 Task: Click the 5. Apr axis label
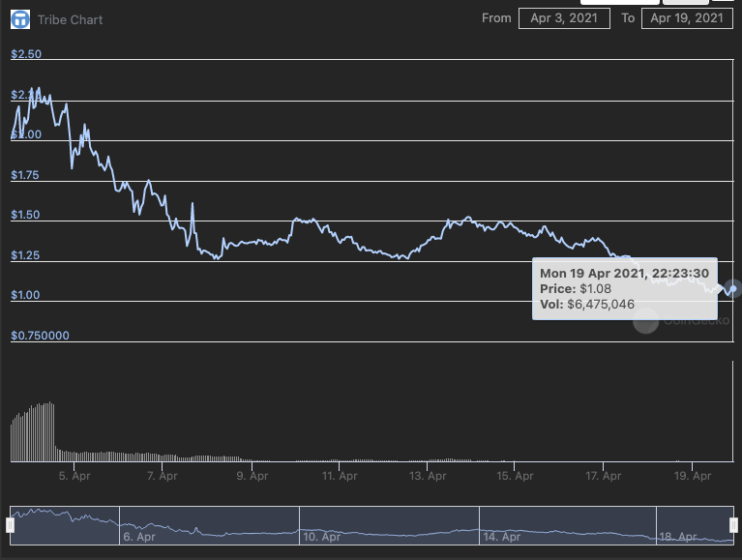[x=74, y=476]
